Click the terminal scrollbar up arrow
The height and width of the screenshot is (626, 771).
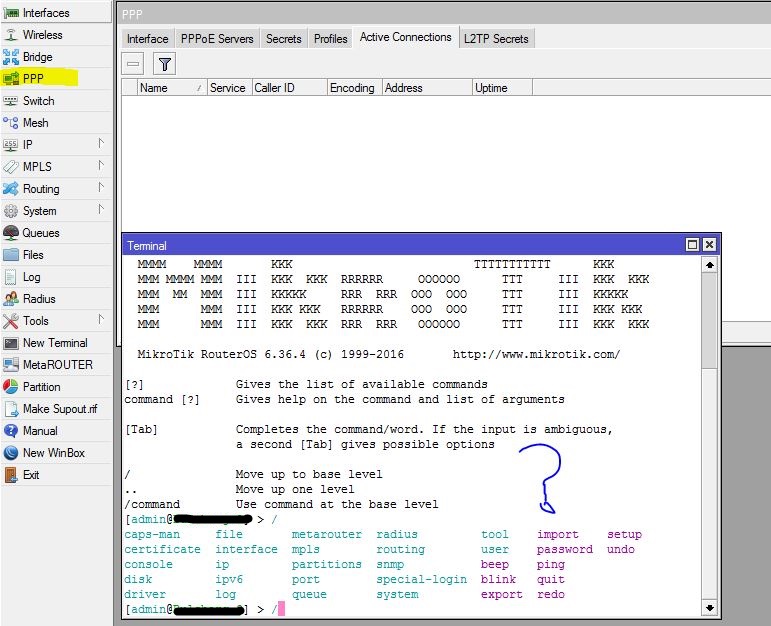pyautogui.click(x=710, y=265)
